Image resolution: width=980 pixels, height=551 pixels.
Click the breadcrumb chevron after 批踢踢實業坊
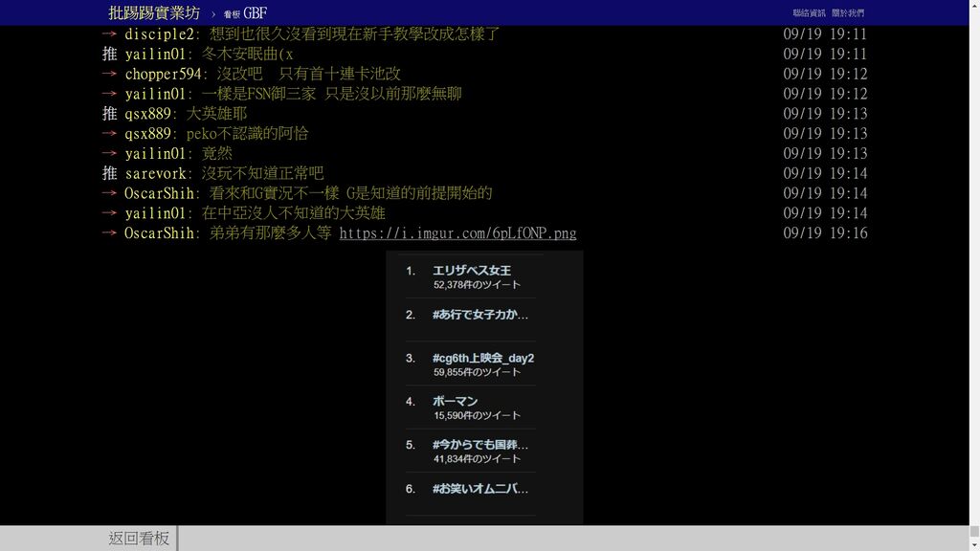(212, 13)
